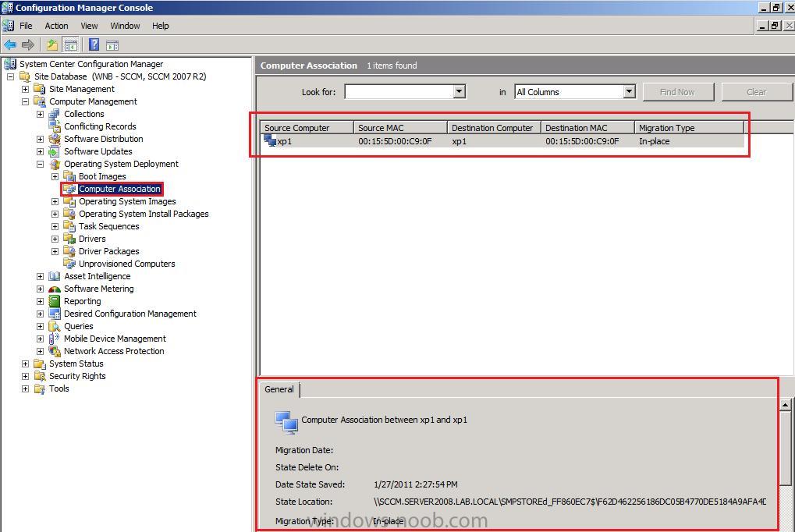
Task: Click the Asset Intelligence book icon
Action: point(55,276)
